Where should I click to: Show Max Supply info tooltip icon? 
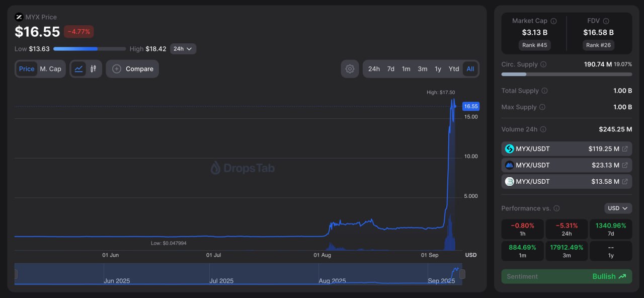click(x=542, y=107)
